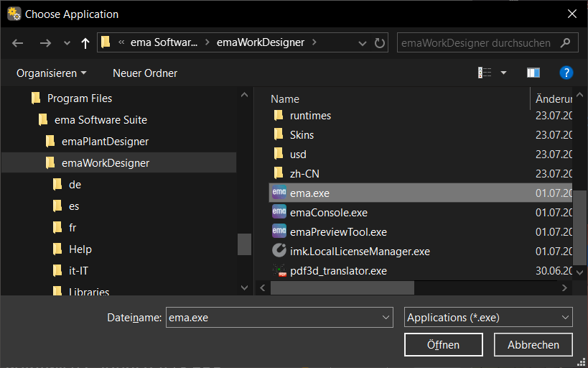Select emaConsole.exe file icon
This screenshot has width=588, height=368.
(279, 212)
